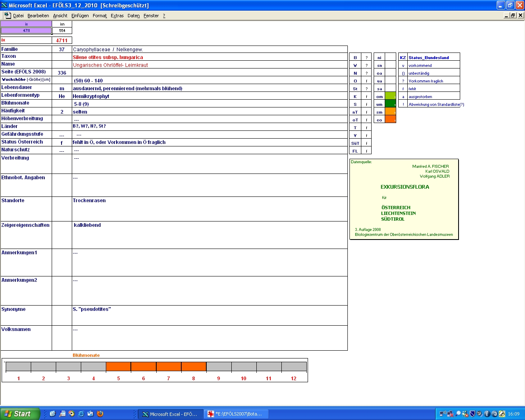
Task: Click the blue shield security tray icon
Action: click(472, 414)
